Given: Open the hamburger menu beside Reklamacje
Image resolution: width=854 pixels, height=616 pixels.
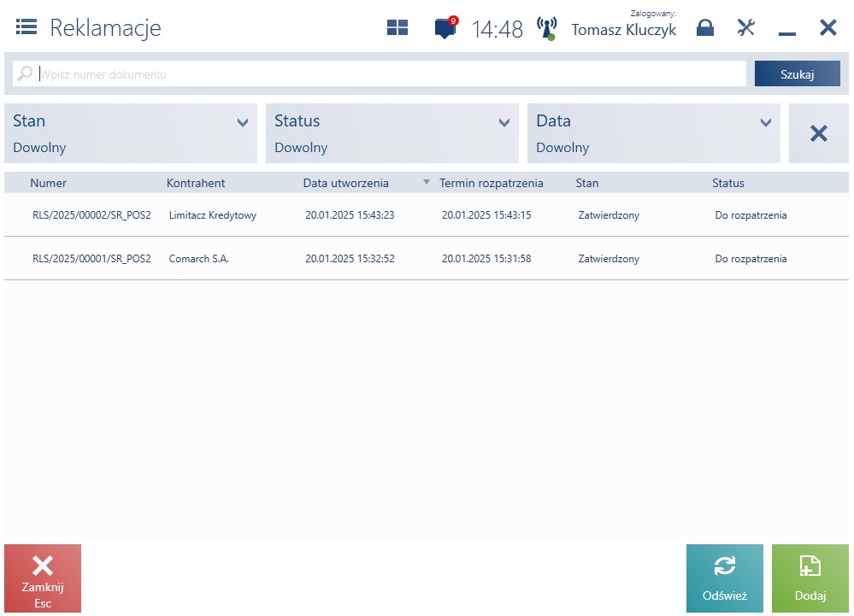Looking at the screenshot, I should pyautogui.click(x=27, y=26).
